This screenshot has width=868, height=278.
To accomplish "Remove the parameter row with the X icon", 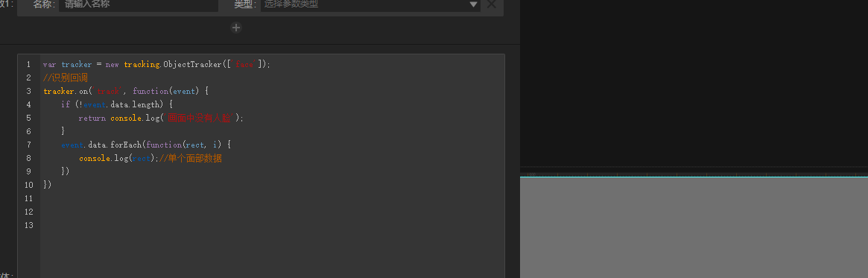I will point(491,4).
